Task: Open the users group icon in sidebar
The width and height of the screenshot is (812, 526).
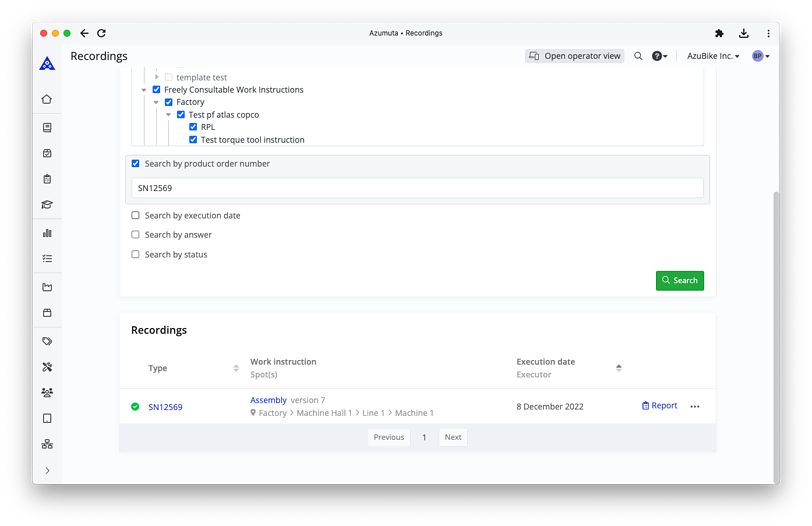Action: [47, 393]
